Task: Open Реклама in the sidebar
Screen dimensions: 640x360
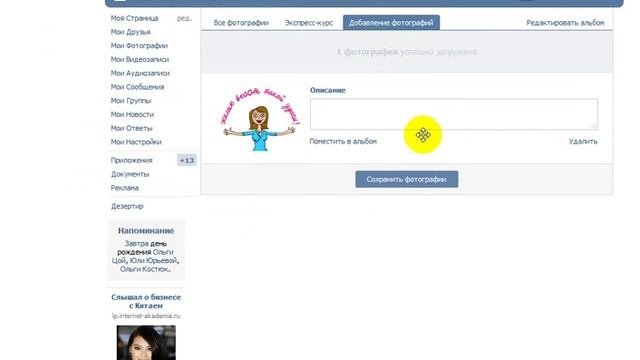Action: [x=124, y=188]
